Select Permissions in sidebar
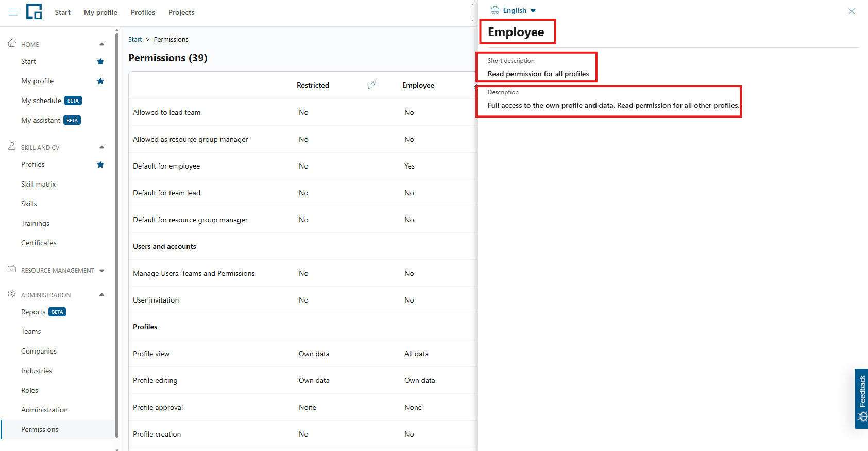The width and height of the screenshot is (868, 451). [40, 430]
